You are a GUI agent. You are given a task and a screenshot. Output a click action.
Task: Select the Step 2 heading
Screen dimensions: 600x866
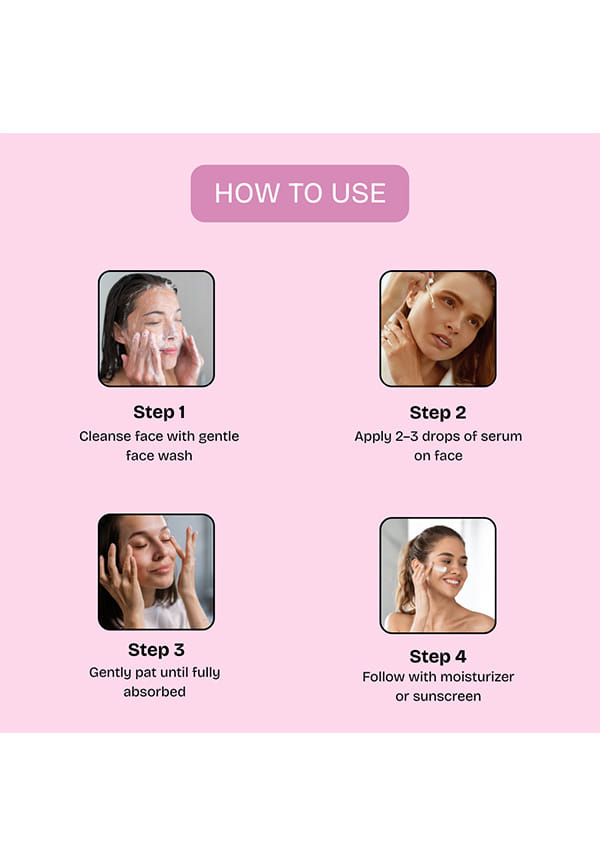pos(438,413)
